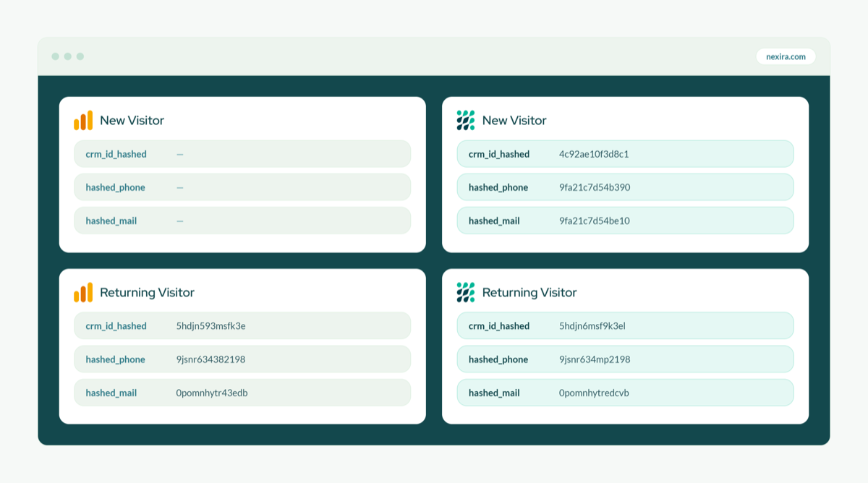Click Returning Visitor title in the green-logo card
This screenshot has height=483, width=868.
click(529, 292)
